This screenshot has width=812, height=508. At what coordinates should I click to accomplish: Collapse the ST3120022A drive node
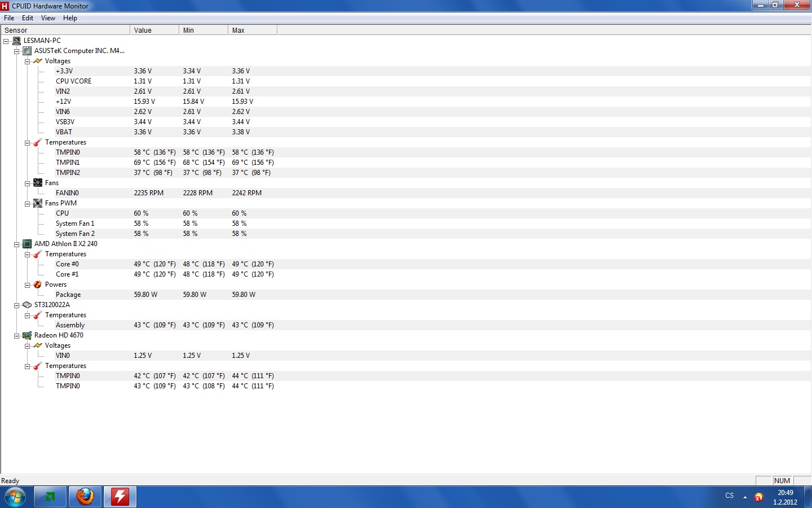tap(16, 305)
